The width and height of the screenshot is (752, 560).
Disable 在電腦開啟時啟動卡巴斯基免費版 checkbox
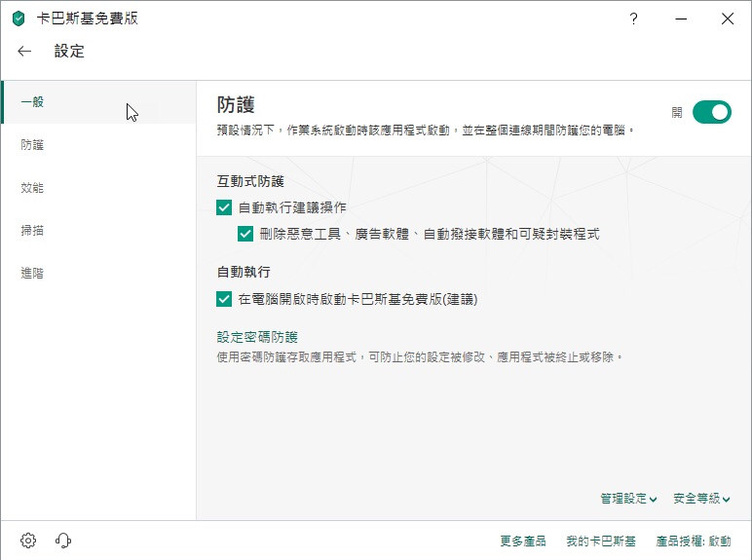pos(224,299)
